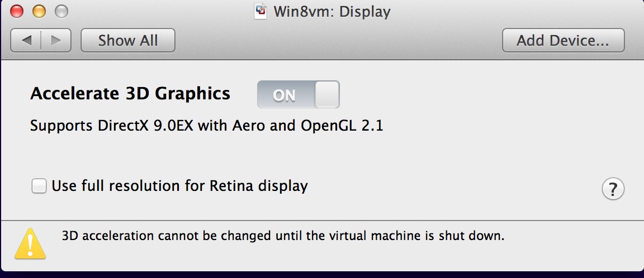Turn off the Accelerate 3D Graphics switch
Viewport: 644px width, 278px height.
(x=298, y=94)
